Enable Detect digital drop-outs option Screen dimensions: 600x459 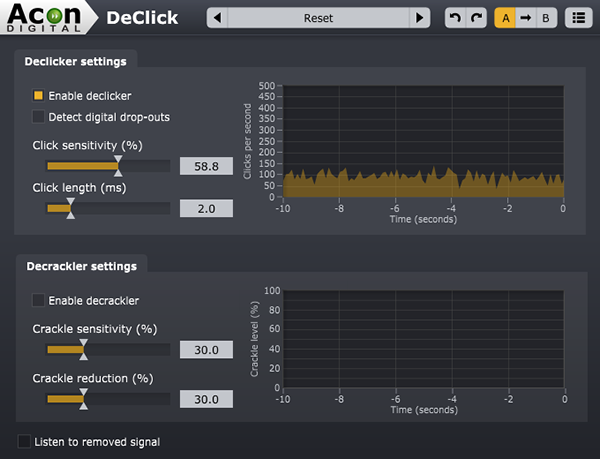[x=39, y=117]
